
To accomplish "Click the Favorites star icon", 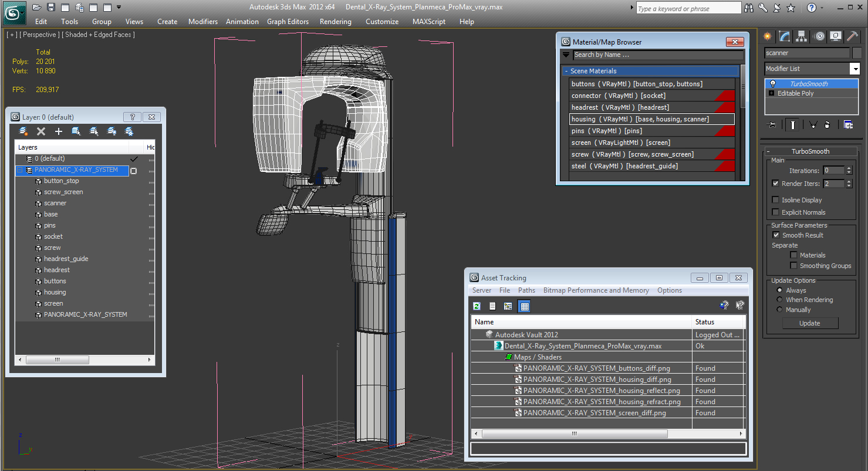I will (x=791, y=8).
